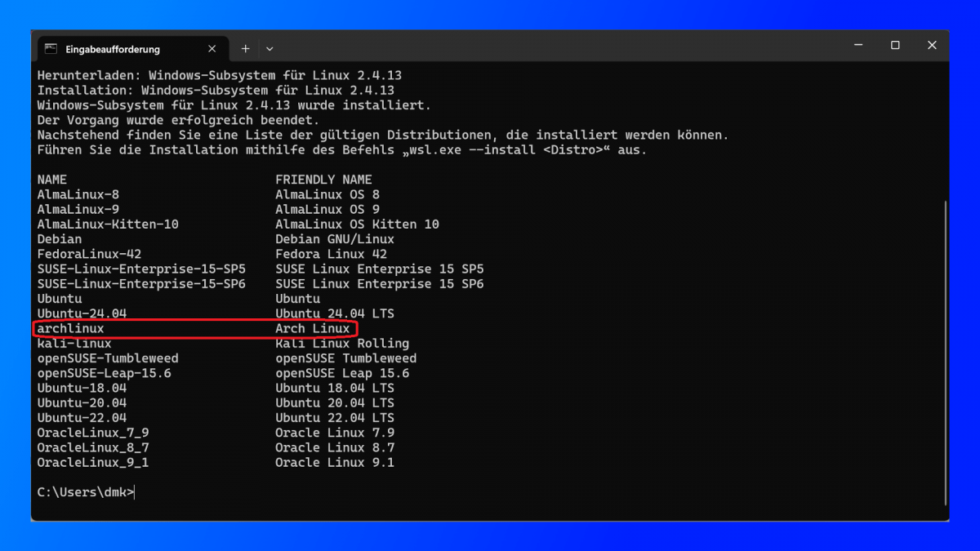Open a new terminal tab with plus
Viewport: 980px width, 551px height.
point(245,49)
